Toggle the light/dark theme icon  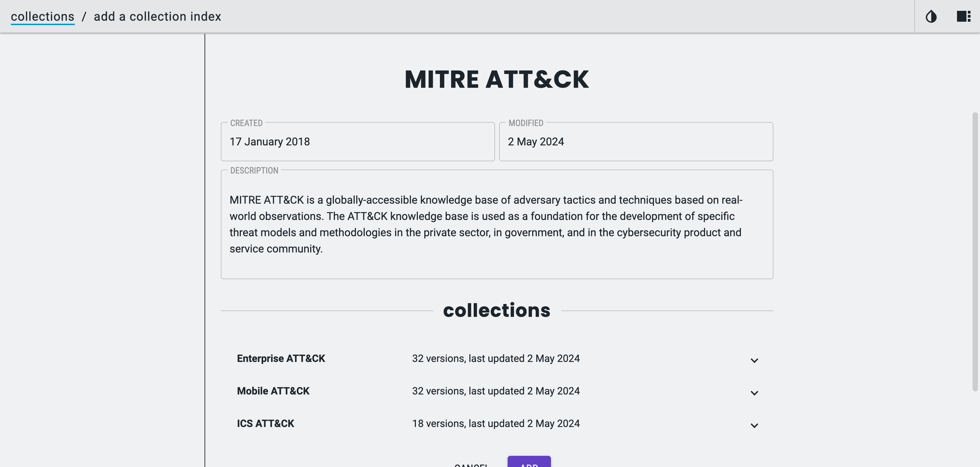[931, 16]
